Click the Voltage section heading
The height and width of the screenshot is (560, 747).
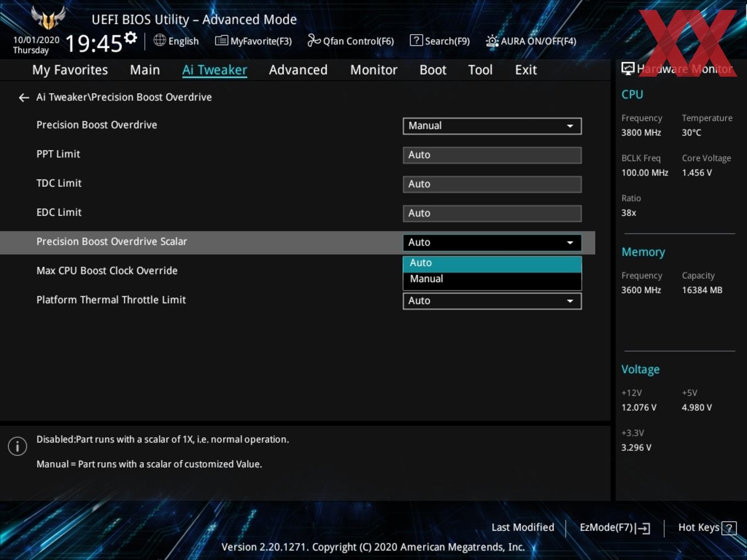pyautogui.click(x=640, y=369)
